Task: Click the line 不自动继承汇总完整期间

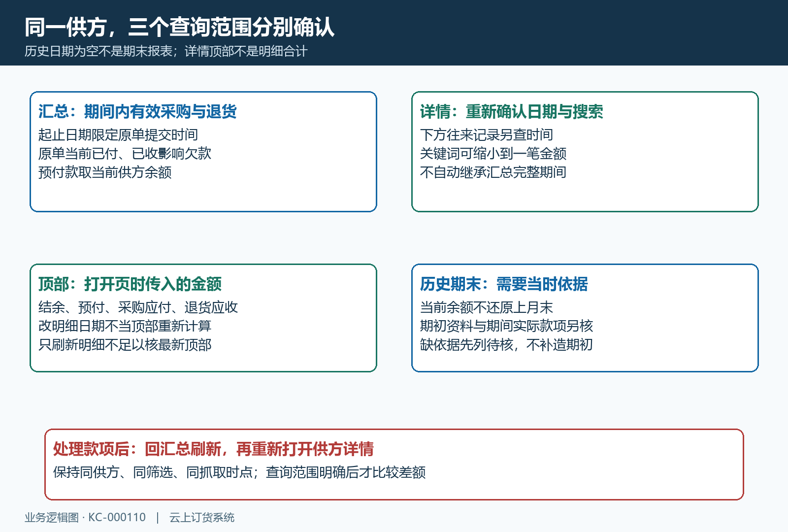Action: click(493, 172)
